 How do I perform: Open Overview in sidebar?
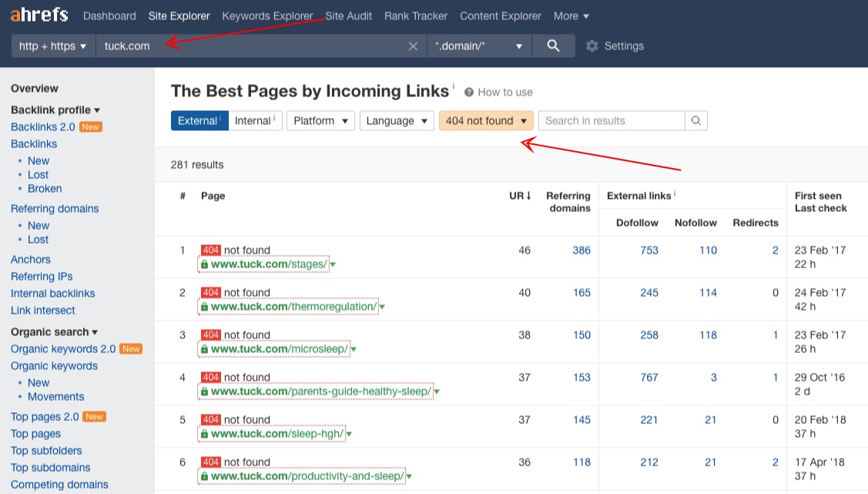tap(35, 88)
